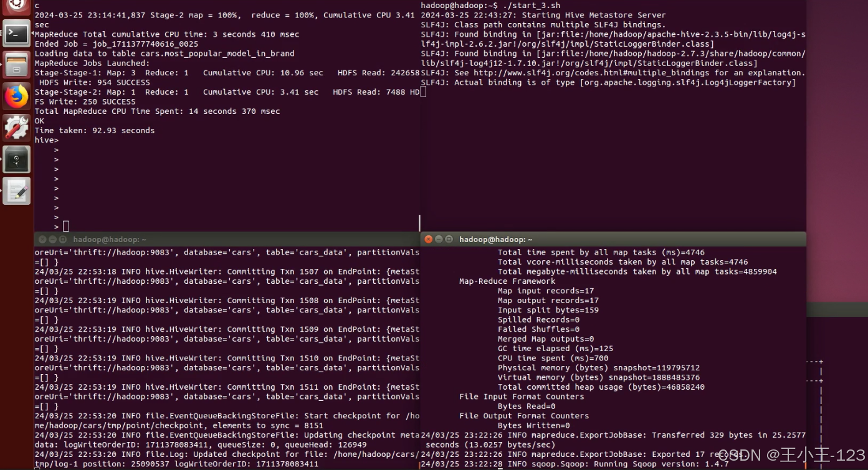Click 'Transferred 329 bytes' Sqoop log line
The image size is (868, 470).
coord(613,435)
